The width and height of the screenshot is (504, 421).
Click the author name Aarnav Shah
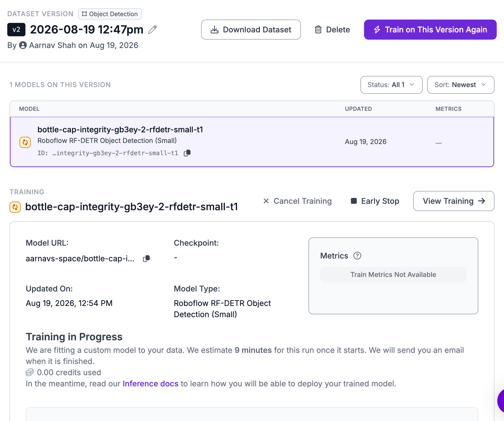click(x=53, y=45)
